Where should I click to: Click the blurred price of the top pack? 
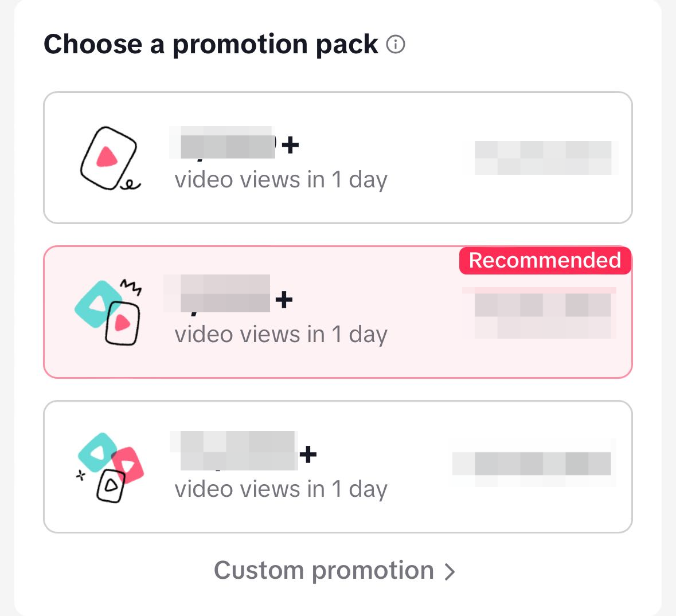[x=543, y=158]
